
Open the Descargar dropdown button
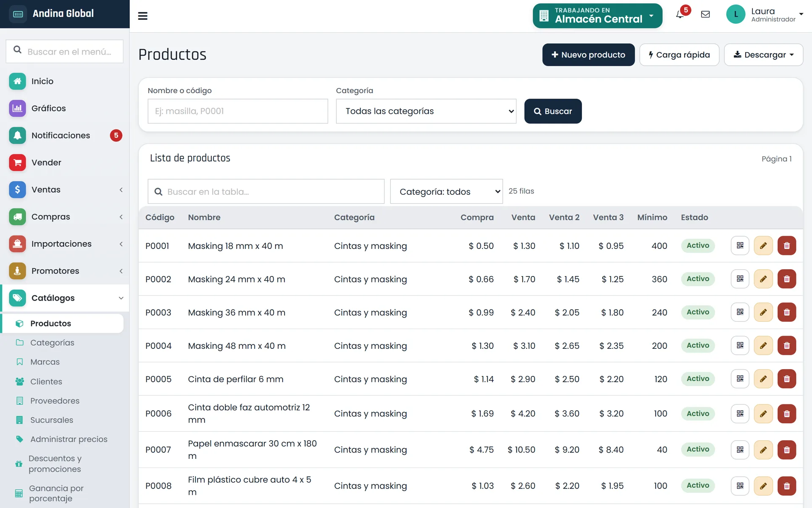[763, 55]
